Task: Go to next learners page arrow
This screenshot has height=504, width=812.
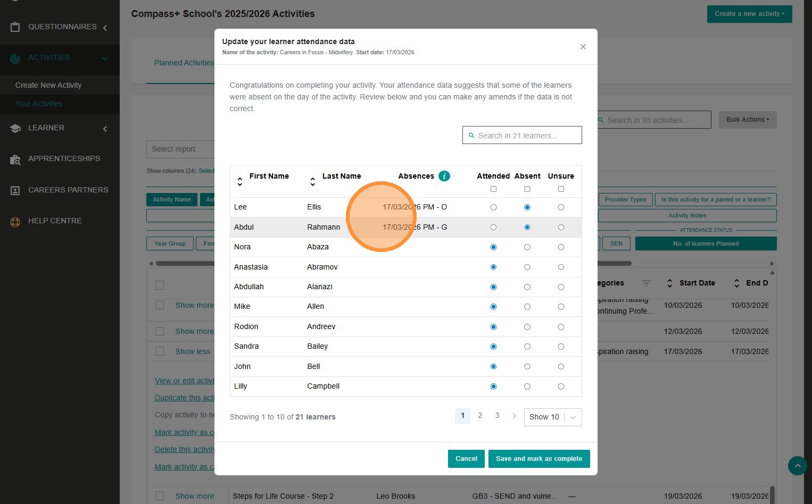Action: (x=515, y=416)
